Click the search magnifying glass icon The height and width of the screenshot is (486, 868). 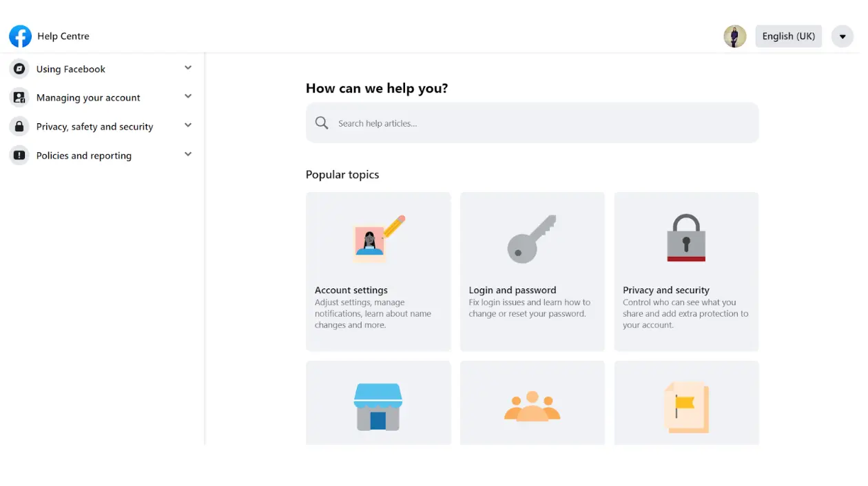tap(321, 123)
